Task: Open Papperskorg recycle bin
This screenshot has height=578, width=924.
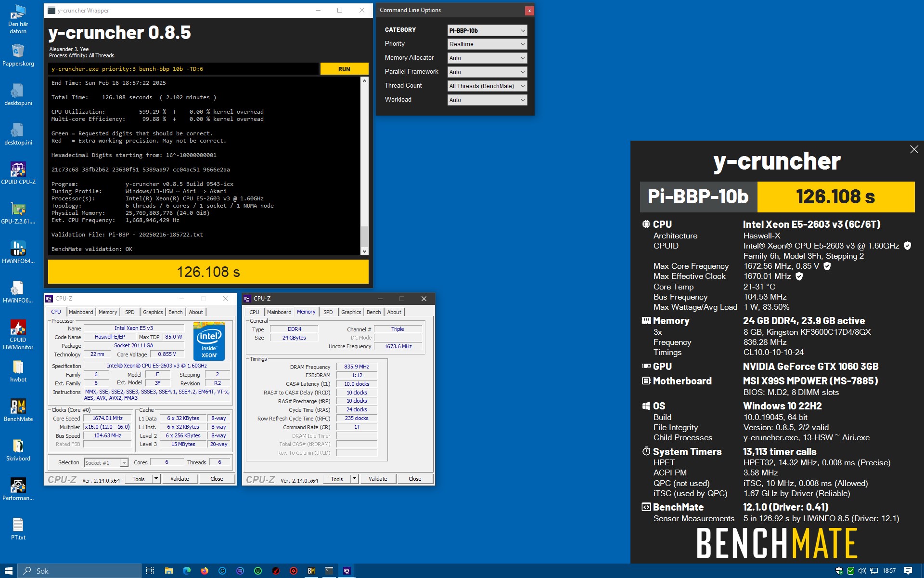Action: click(18, 55)
